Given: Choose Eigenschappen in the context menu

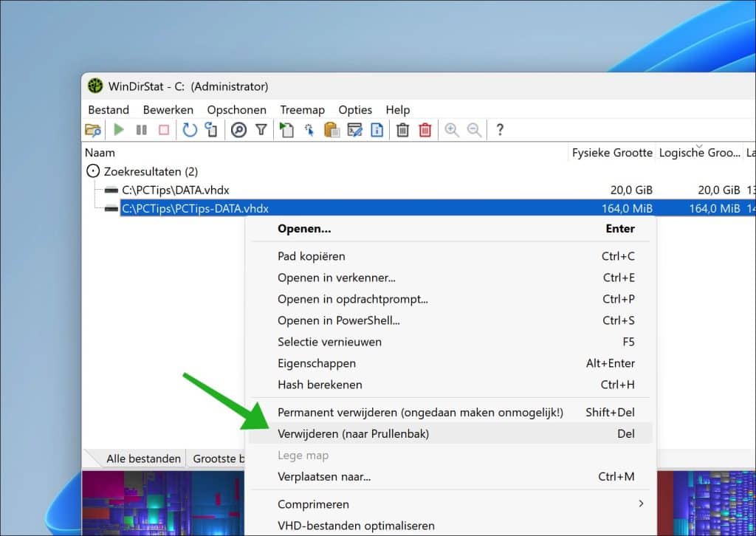Looking at the screenshot, I should (450, 363).
